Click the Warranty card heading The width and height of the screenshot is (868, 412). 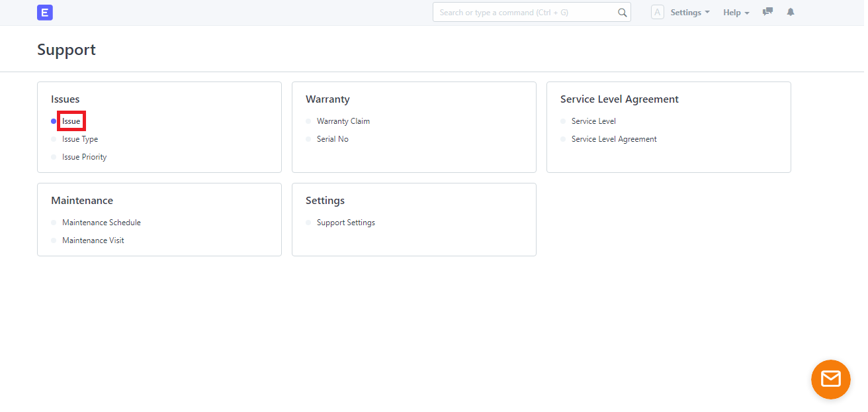pyautogui.click(x=327, y=99)
